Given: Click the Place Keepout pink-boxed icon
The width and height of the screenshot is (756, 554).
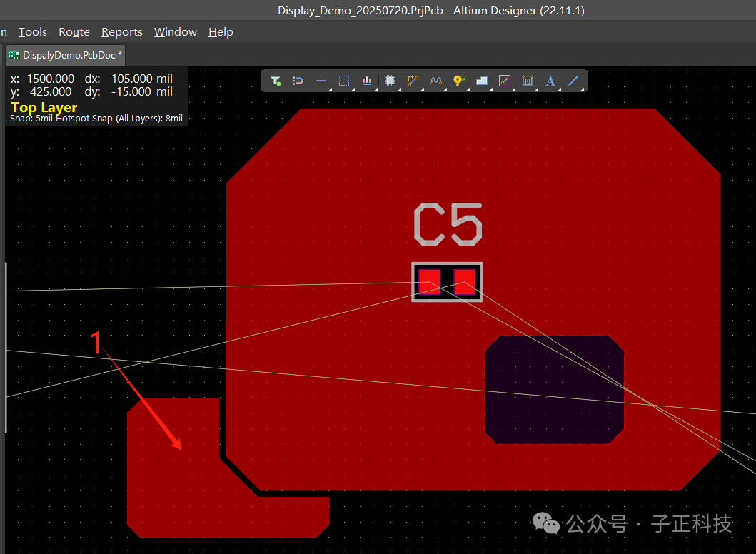Looking at the screenshot, I should (x=505, y=81).
